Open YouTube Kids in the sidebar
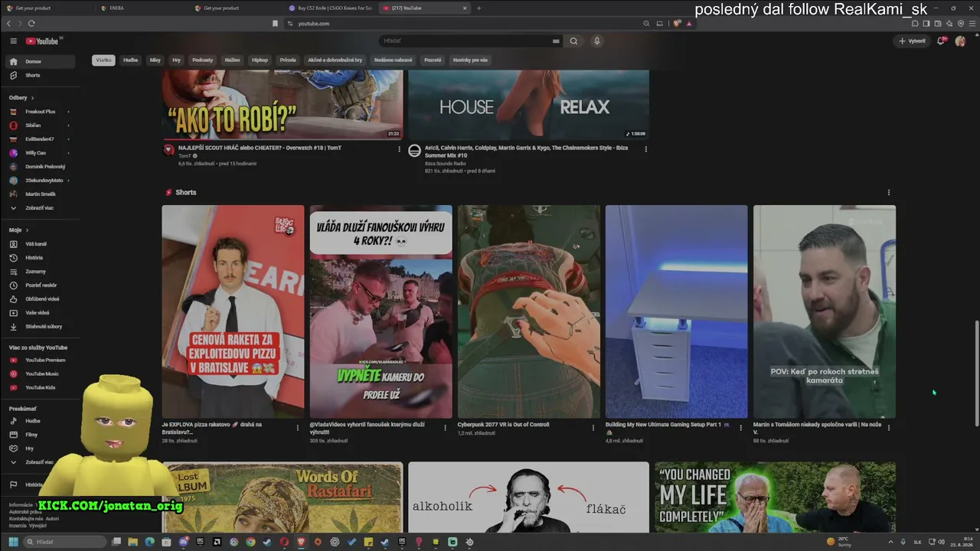The width and height of the screenshot is (980, 551). point(40,387)
